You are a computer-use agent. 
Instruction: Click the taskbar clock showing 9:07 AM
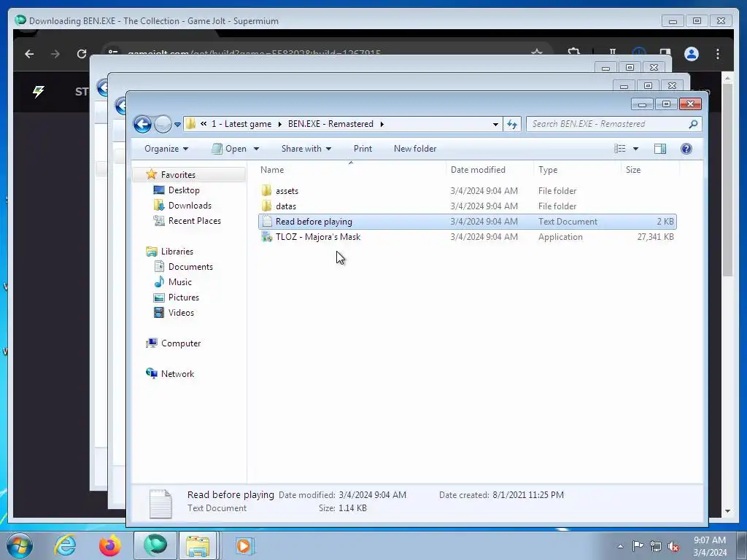pyautogui.click(x=709, y=545)
